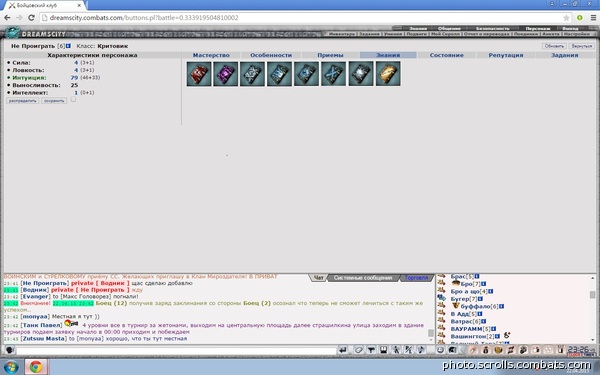Switch to the Особенности tab
This screenshot has height=375, width=600.
[271, 55]
